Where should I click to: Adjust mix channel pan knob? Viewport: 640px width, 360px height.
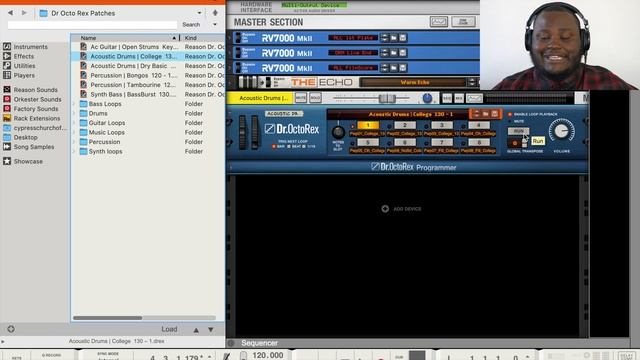point(427,98)
